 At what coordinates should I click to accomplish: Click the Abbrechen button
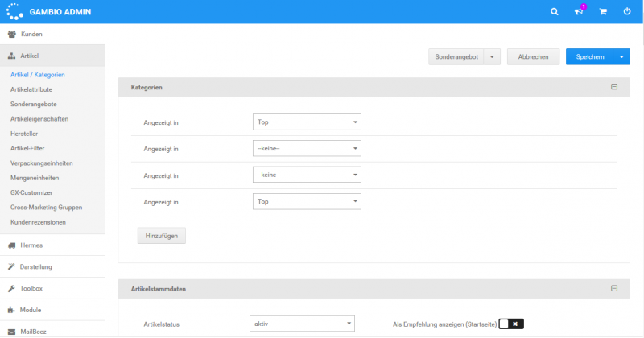533,57
